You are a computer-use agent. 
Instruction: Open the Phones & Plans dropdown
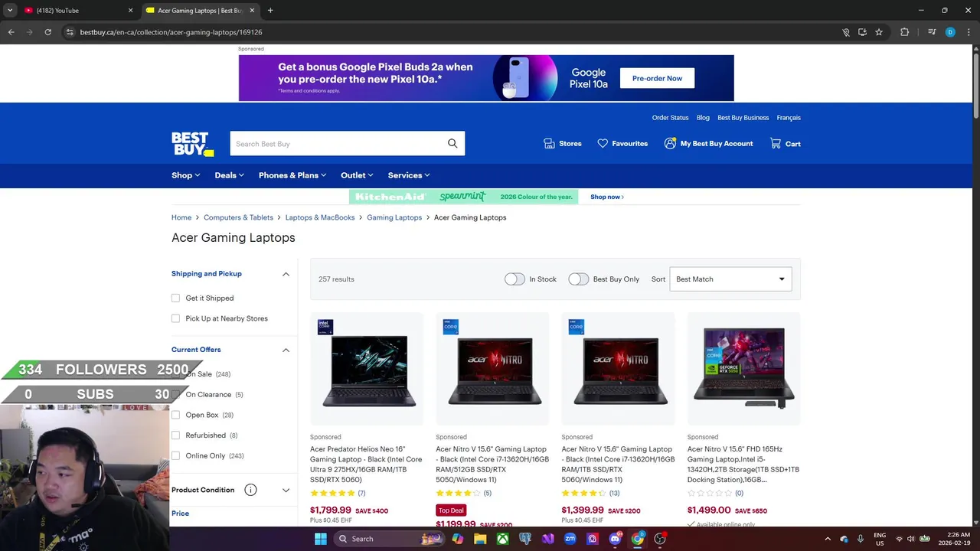[x=292, y=175]
